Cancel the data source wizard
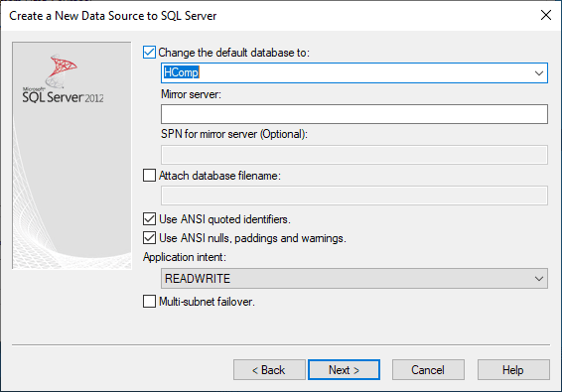562x392 pixels. 428,370
